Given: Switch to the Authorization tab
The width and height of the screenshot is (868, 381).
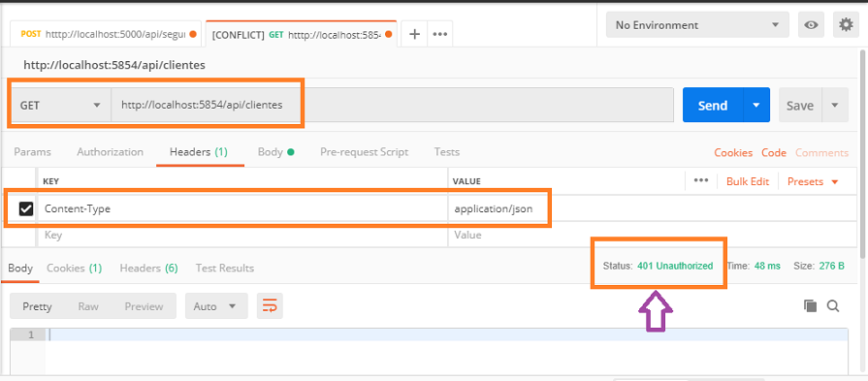Looking at the screenshot, I should [111, 152].
